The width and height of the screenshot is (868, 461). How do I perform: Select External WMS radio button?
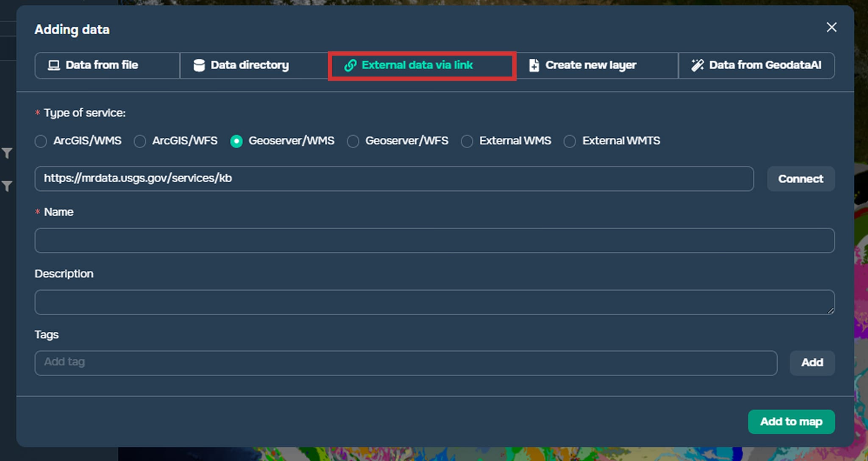tap(467, 141)
